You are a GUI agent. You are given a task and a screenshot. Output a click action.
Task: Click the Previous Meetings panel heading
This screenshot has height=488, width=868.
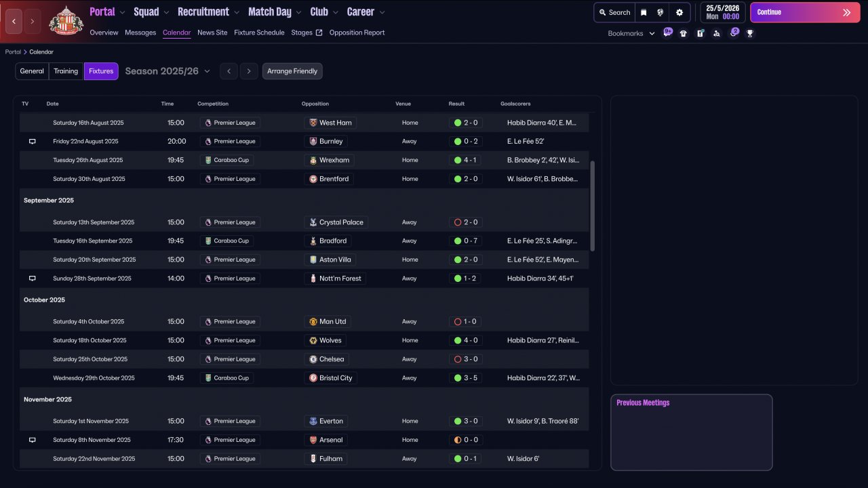643,403
